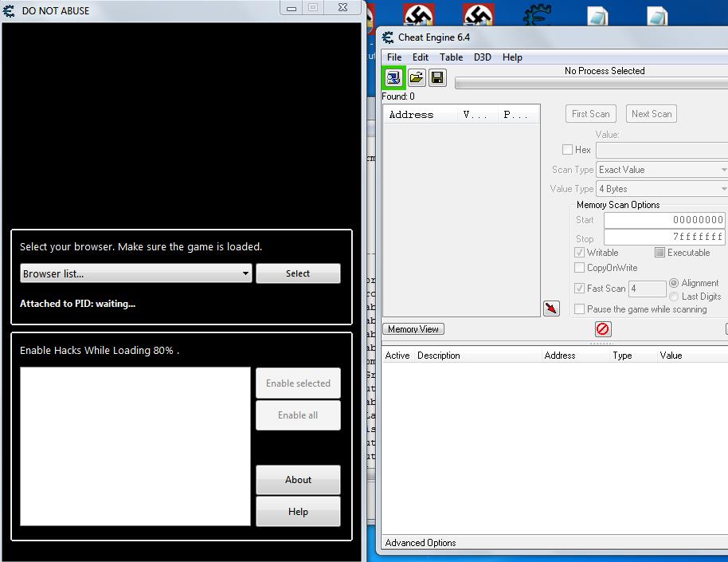Click the About button
This screenshot has height=562, width=728.
tap(298, 480)
